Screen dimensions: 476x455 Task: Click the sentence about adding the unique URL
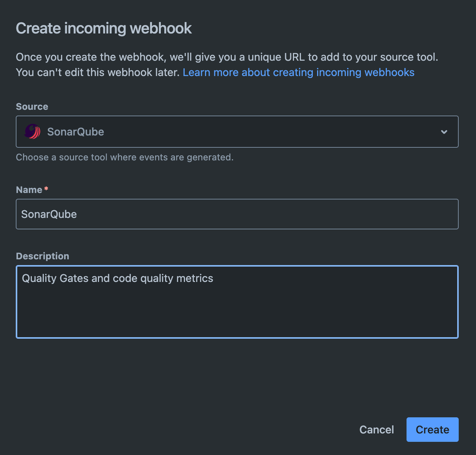(227, 57)
